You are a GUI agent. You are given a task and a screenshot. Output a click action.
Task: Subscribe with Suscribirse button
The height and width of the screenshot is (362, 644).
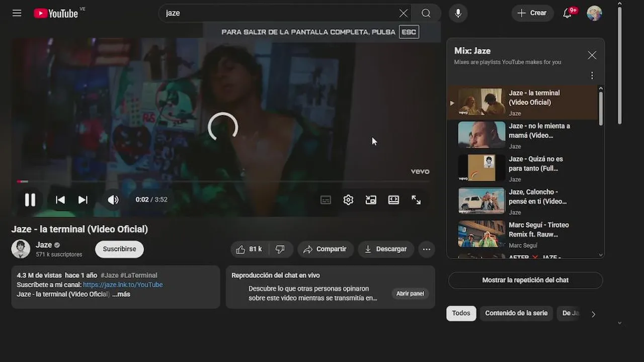point(119,249)
